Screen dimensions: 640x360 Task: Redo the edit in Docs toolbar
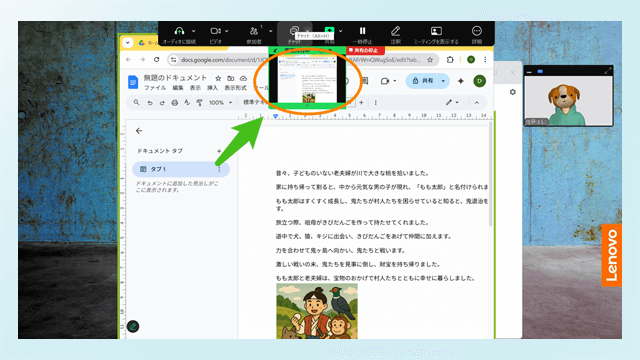coord(162,102)
